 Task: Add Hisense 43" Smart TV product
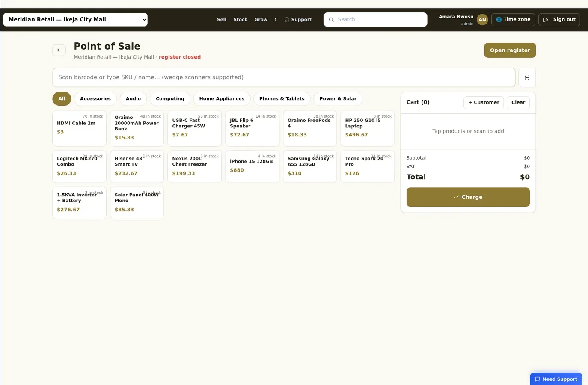coord(137,166)
